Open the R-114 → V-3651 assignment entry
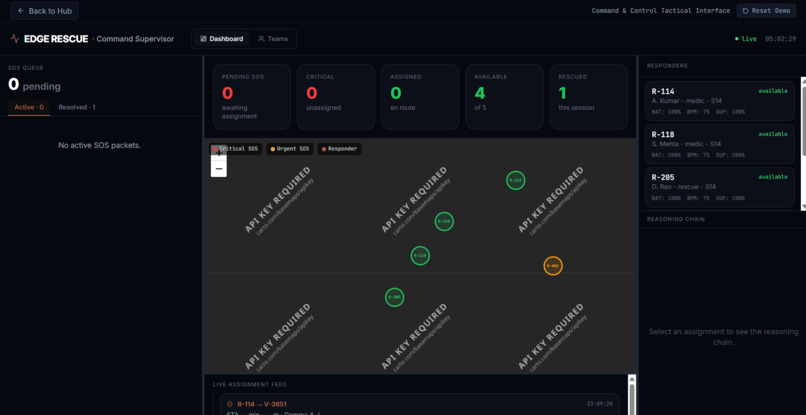The height and width of the screenshot is (415, 806). tap(419, 405)
